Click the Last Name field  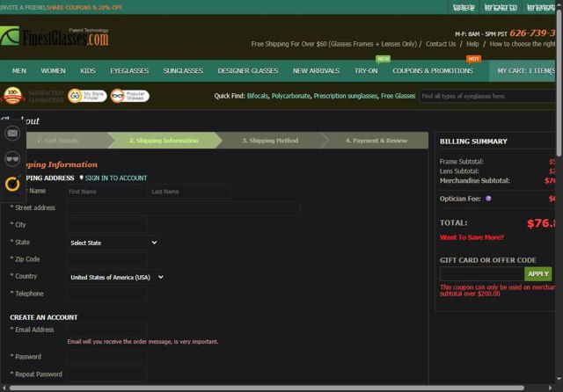coord(189,192)
